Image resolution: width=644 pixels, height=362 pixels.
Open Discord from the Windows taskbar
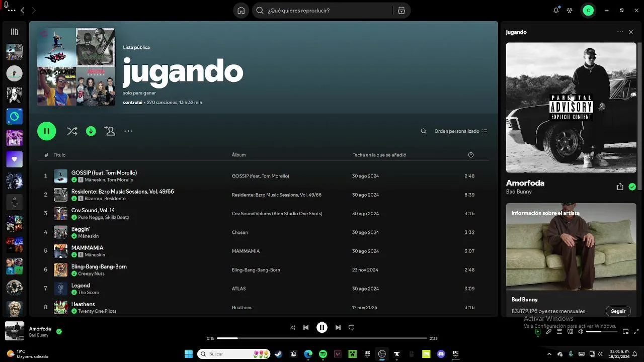point(441,354)
